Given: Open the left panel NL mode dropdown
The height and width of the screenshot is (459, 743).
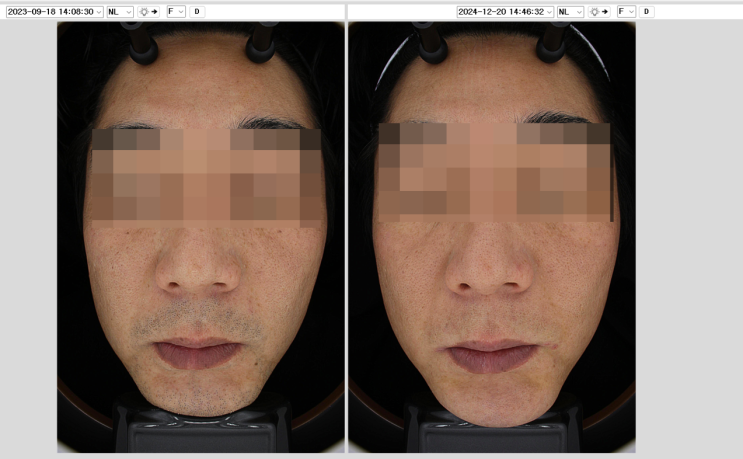Looking at the screenshot, I should pyautogui.click(x=120, y=12).
